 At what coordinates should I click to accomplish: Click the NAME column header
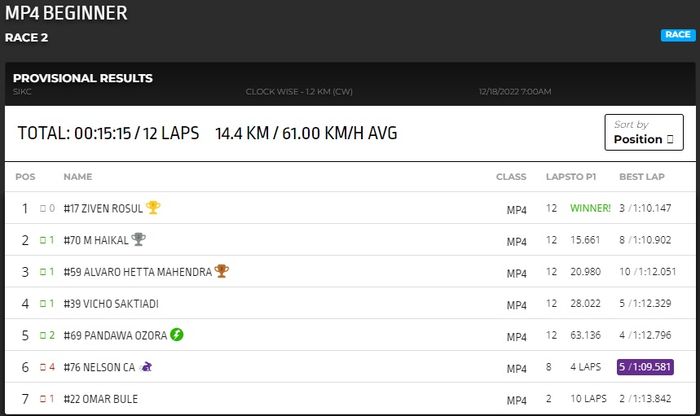(78, 177)
